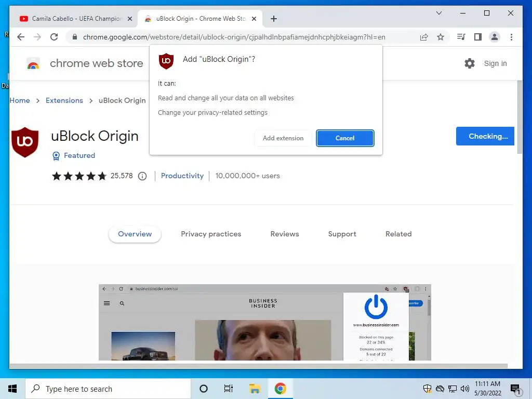532x399 pixels.
Task: Click 'Read and change all your data' text
Action: point(226,98)
